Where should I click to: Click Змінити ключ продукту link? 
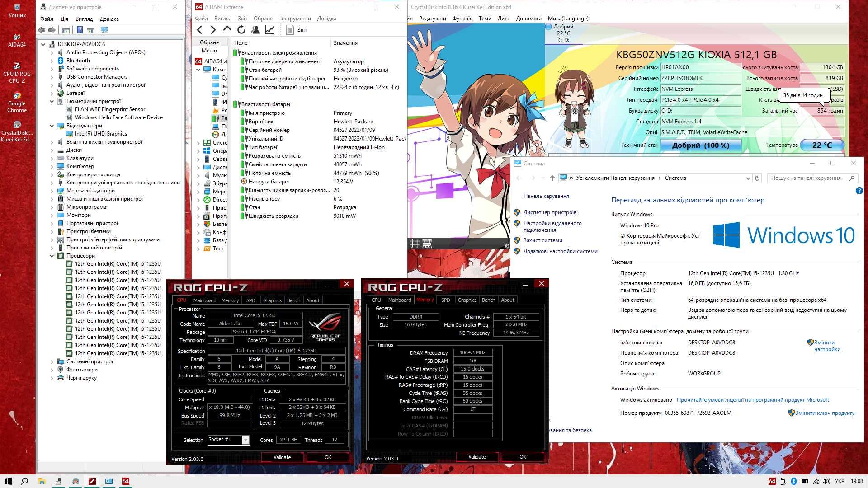tap(825, 413)
